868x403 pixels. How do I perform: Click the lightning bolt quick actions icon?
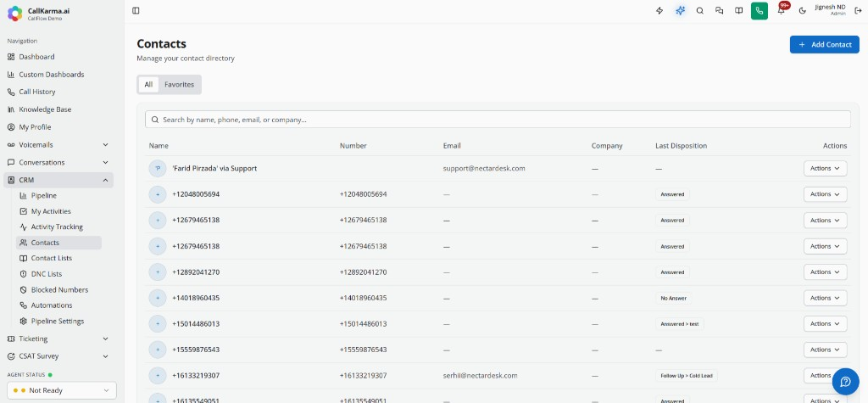[659, 10]
